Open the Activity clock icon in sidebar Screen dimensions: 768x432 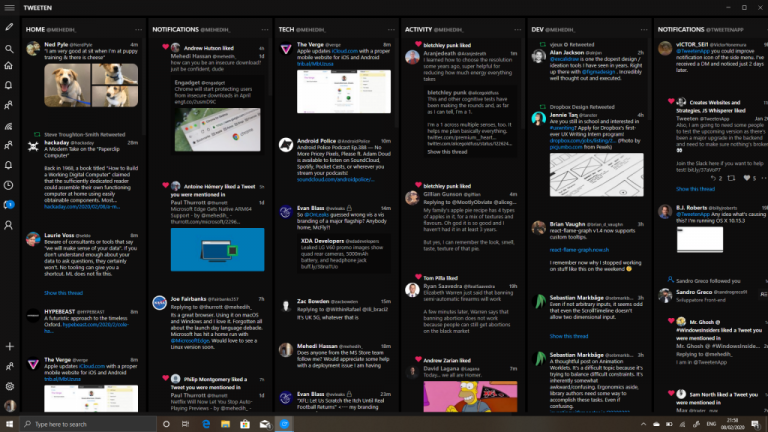pos(9,185)
